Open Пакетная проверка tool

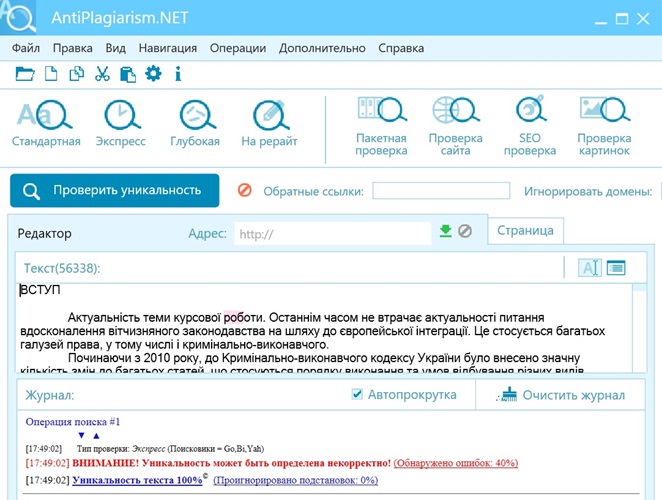click(x=381, y=127)
